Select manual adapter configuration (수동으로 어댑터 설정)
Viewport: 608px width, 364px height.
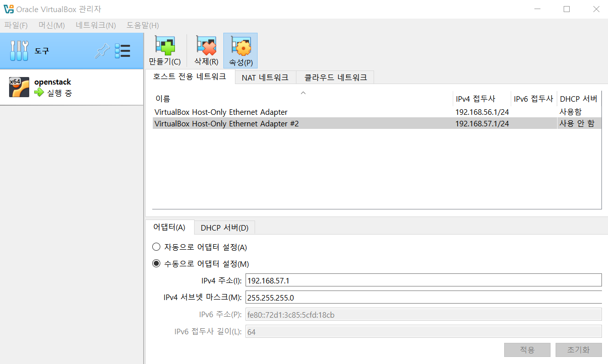click(156, 264)
